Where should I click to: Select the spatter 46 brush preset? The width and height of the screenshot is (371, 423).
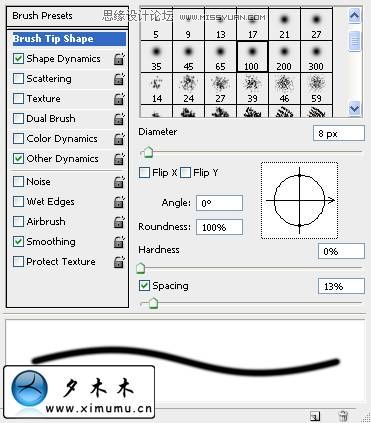click(x=284, y=88)
